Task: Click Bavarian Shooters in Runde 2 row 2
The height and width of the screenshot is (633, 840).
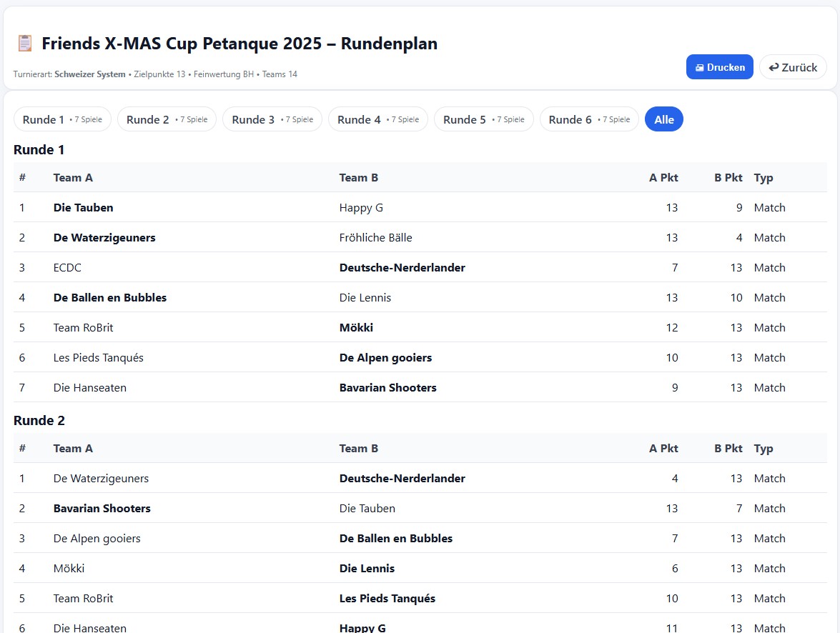Action: click(102, 509)
